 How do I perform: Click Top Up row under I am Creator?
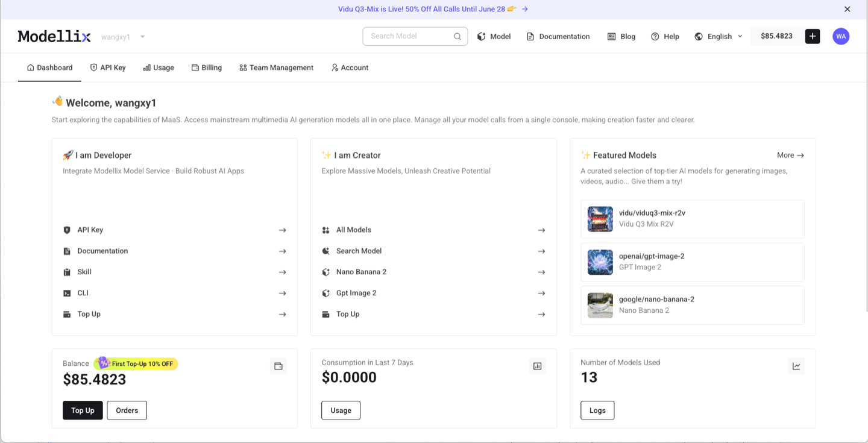433,315
